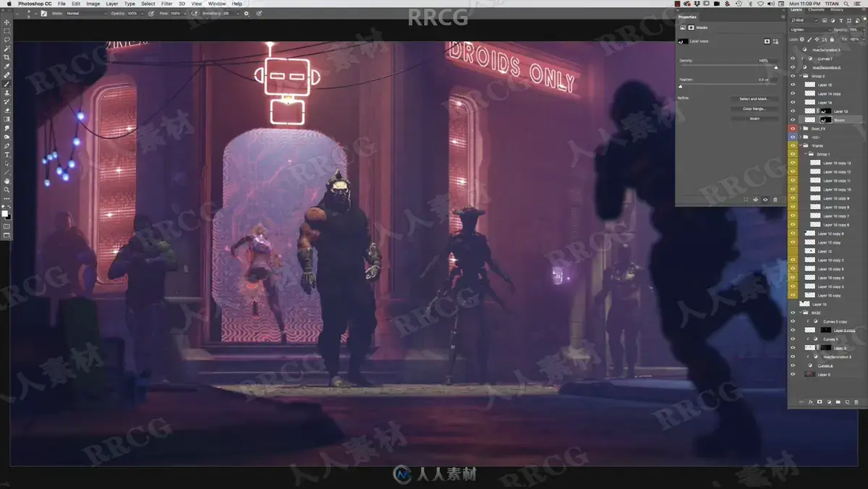Screen dimensions: 868x489
Task: Click delete mask trash icon in Properties
Action: pos(775,200)
